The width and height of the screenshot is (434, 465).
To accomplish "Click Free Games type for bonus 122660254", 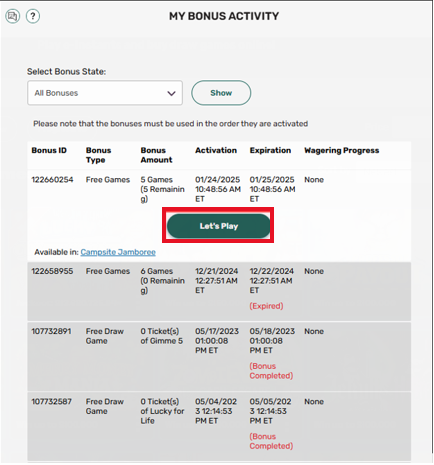I will 108,180.
